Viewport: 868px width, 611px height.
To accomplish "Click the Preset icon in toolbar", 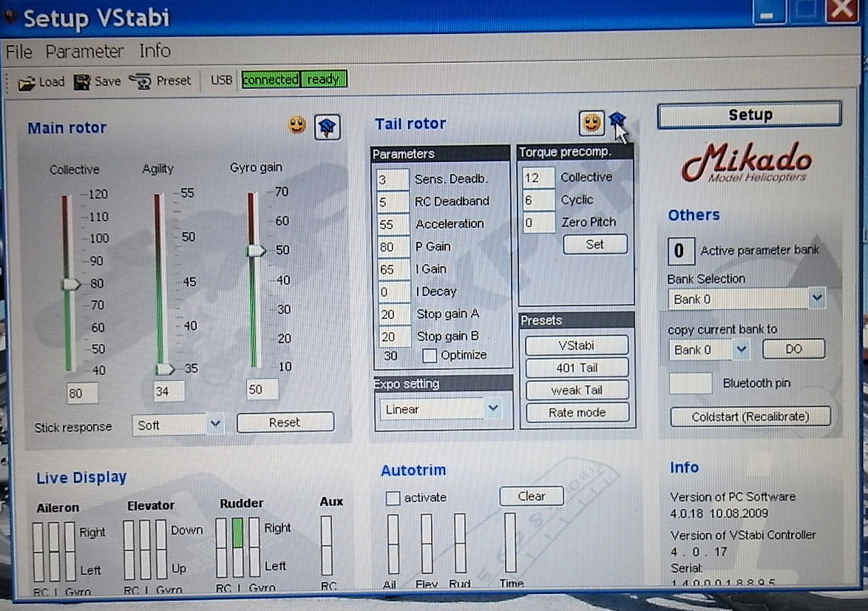I will coord(140,81).
